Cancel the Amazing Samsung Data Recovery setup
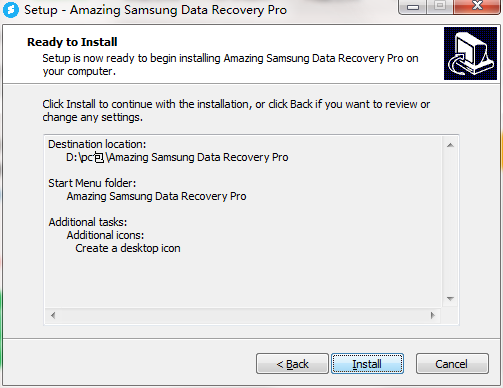Viewport: 503px width, 388px height. coord(452,364)
